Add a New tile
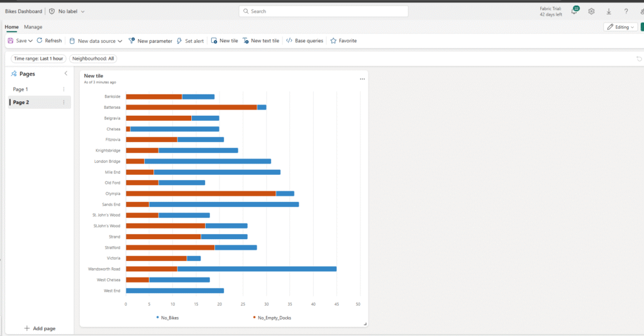Viewport: 644px width, 336px height. coord(225,41)
